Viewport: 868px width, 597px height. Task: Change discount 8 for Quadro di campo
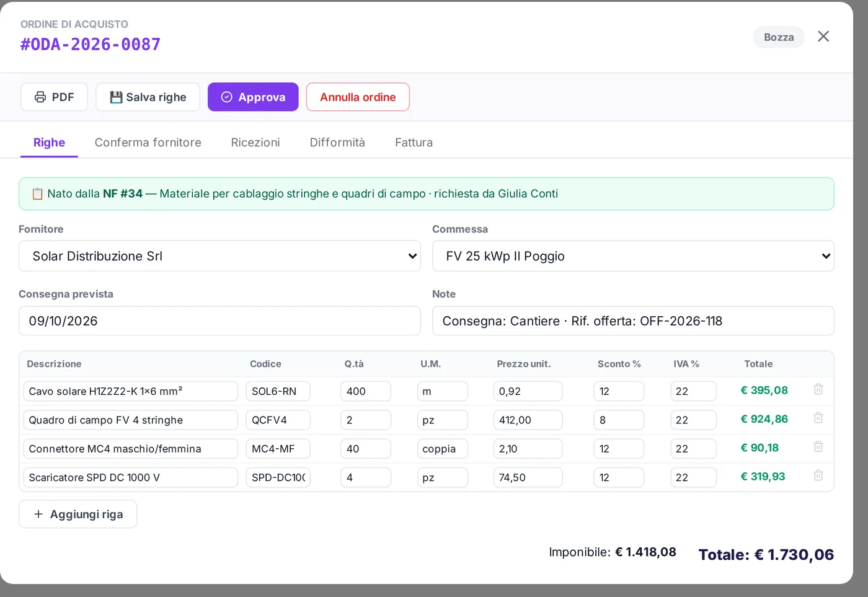(619, 420)
